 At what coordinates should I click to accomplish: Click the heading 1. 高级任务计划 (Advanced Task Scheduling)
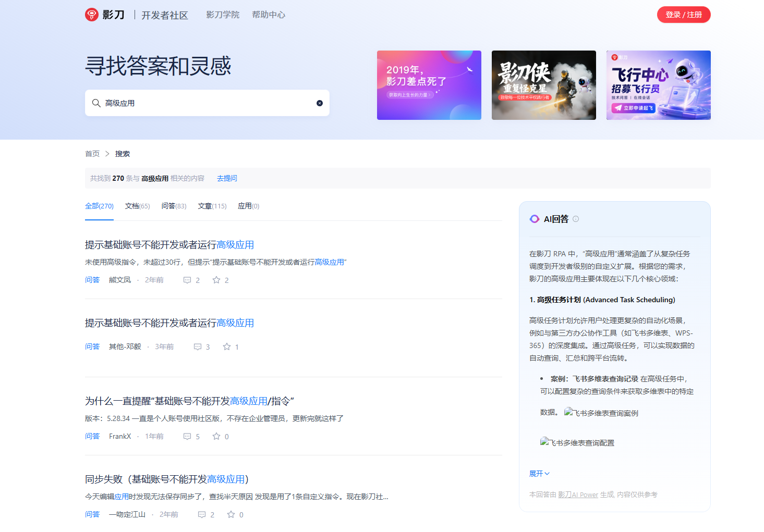602,300
